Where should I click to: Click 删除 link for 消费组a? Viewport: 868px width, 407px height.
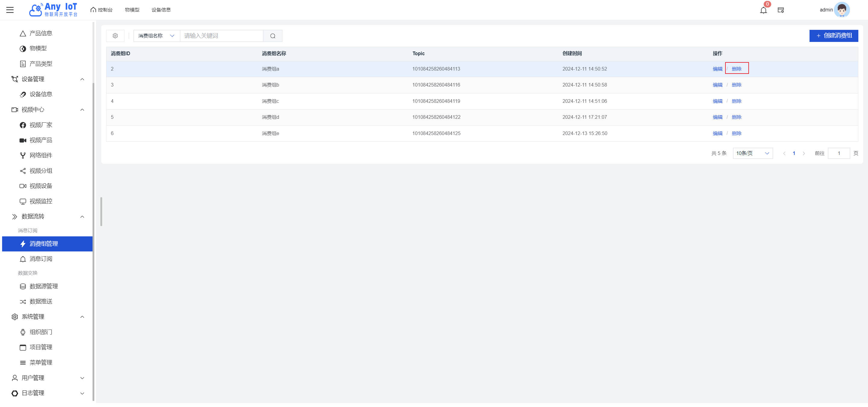tap(737, 69)
